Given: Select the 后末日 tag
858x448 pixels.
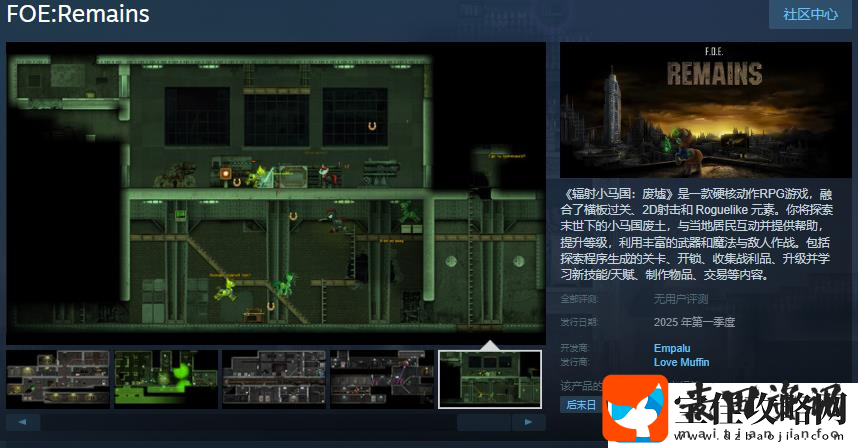Looking at the screenshot, I should [580, 405].
